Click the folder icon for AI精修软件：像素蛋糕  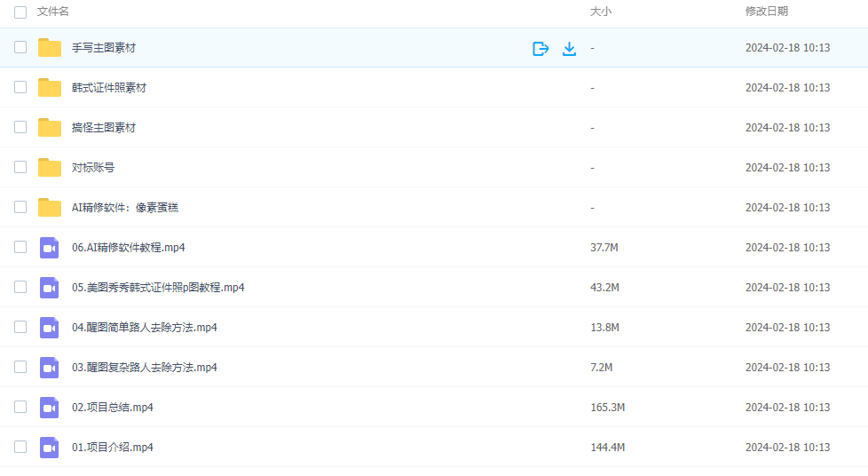click(50, 208)
